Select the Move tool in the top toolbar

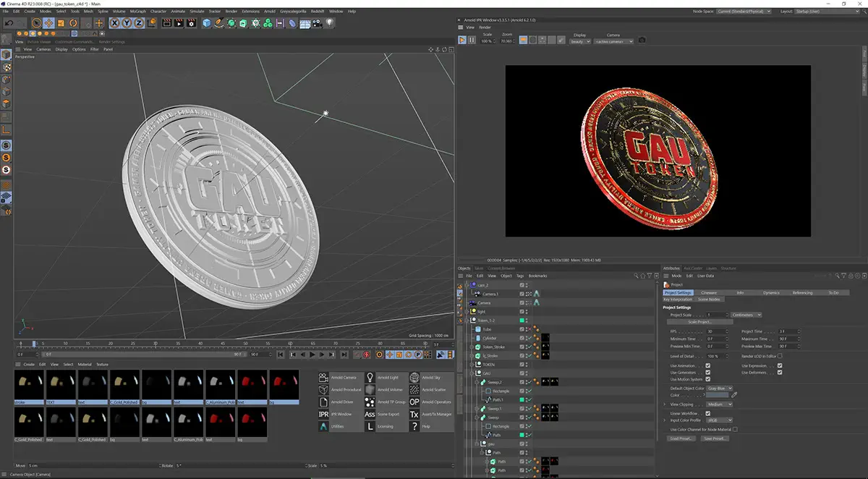click(x=48, y=23)
